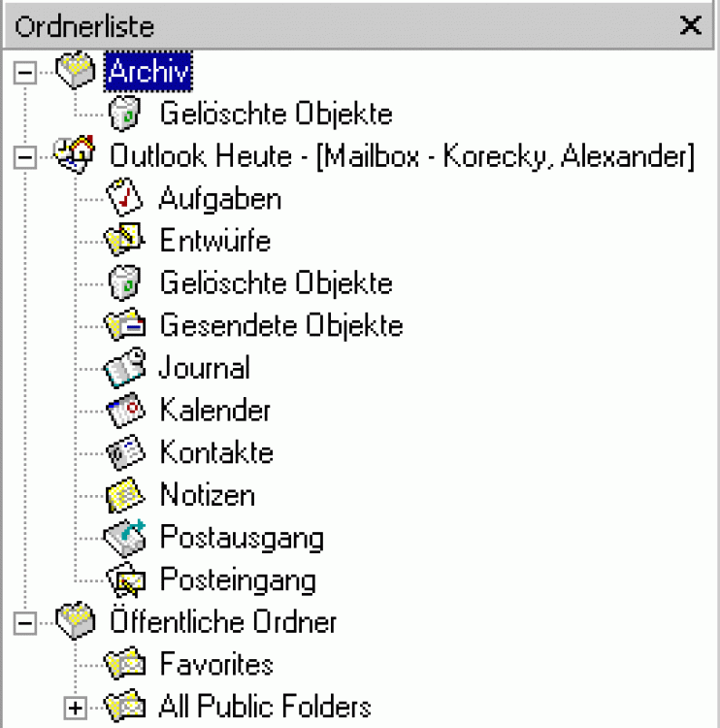Select Gelöschte Objekte under Archiv
Viewport: 720px width, 728px height.
[276, 115]
